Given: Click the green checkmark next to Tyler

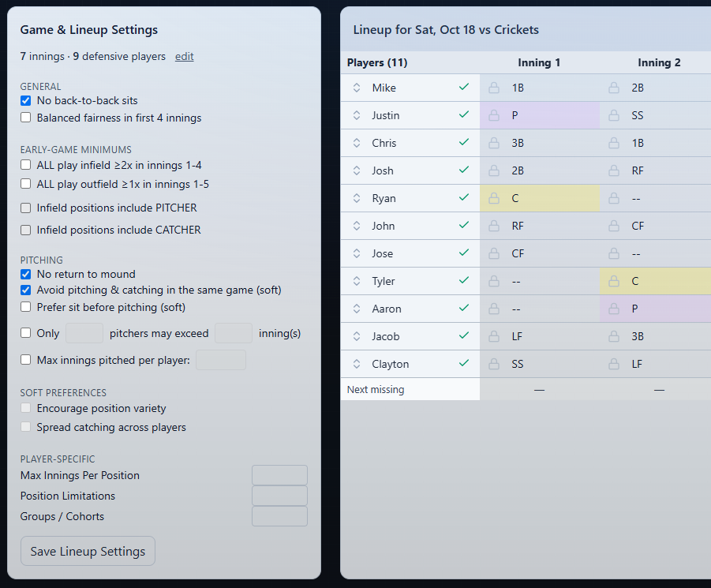Looking at the screenshot, I should (x=463, y=281).
